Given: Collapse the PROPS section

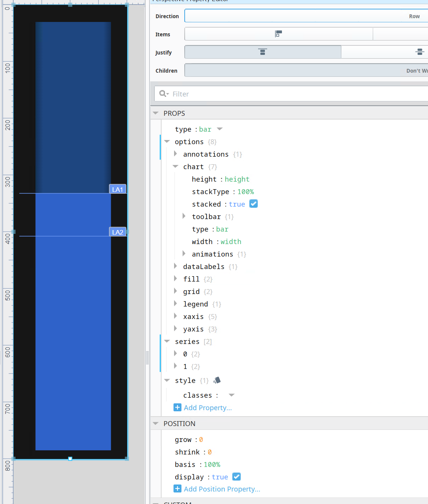Looking at the screenshot, I should (156, 113).
